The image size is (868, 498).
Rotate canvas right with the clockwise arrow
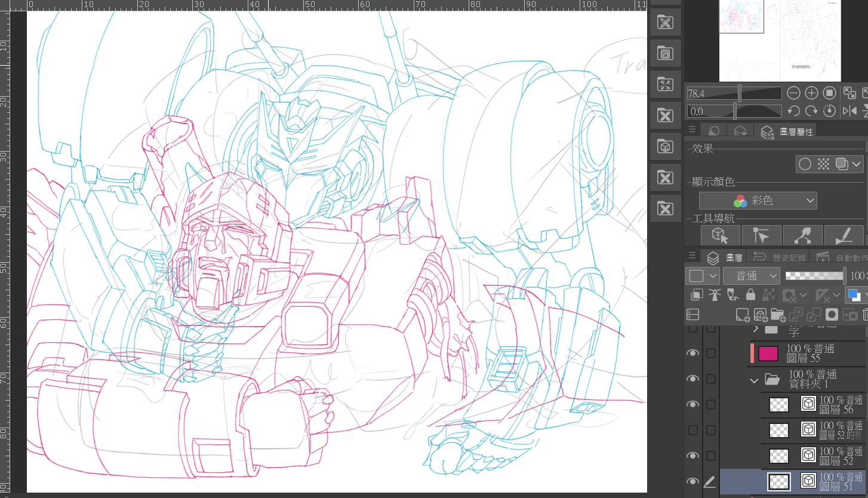point(811,111)
